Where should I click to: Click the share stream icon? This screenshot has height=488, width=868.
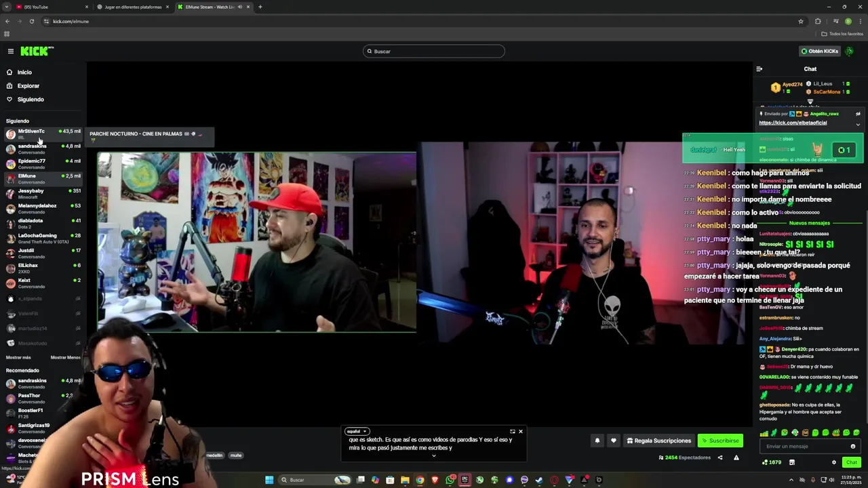click(720, 457)
